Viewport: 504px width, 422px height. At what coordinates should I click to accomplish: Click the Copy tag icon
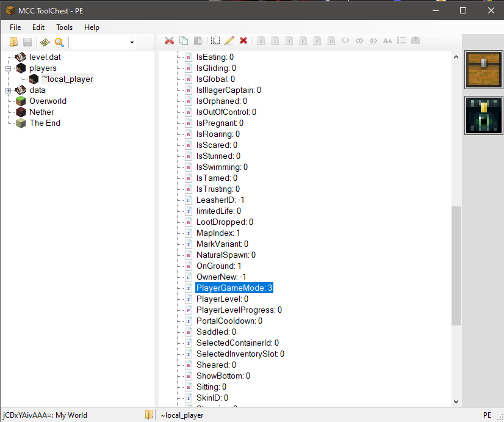click(184, 41)
